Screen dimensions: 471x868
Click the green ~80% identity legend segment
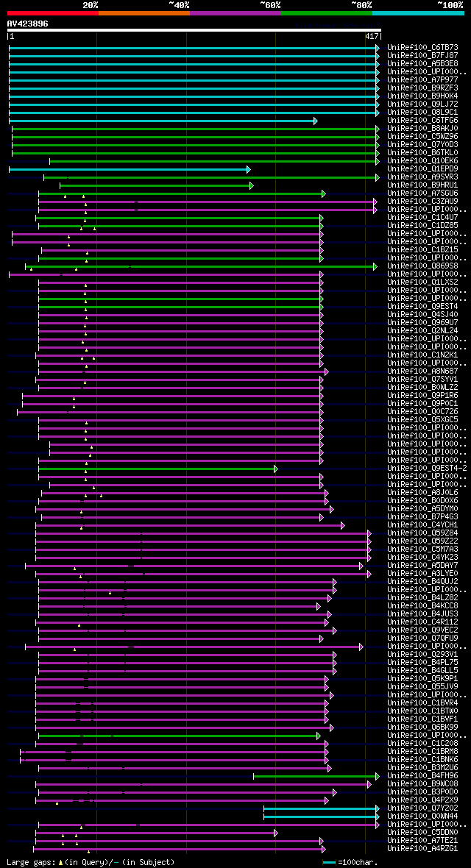[327, 13]
